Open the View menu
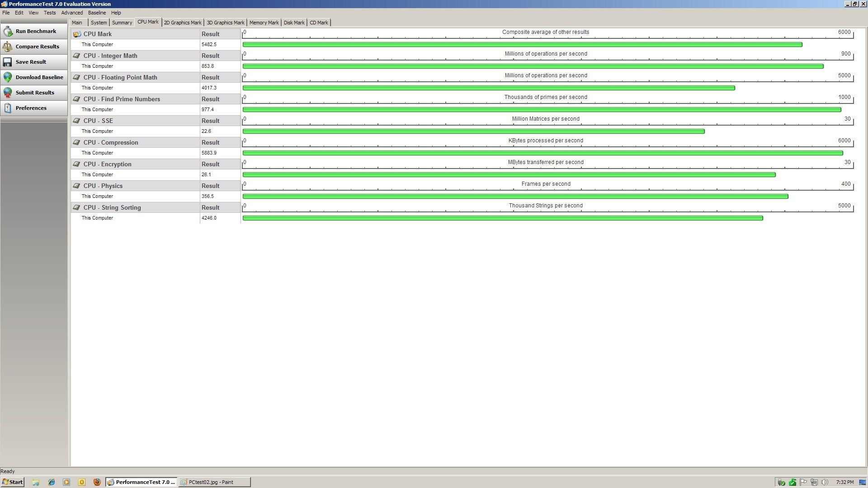868x488 pixels. pos(33,13)
